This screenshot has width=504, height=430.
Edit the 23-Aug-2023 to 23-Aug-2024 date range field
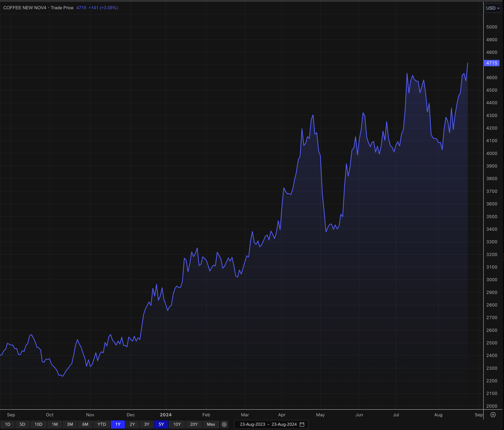click(271, 424)
